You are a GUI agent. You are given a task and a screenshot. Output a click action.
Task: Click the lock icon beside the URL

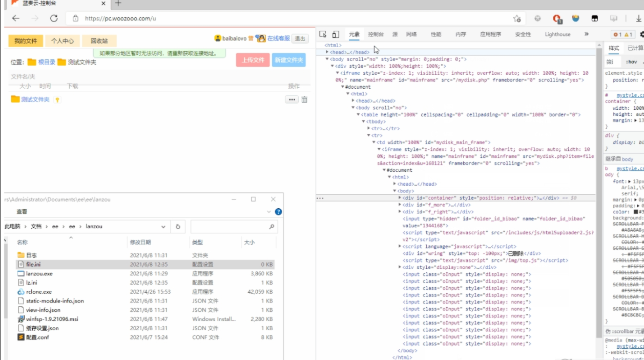pos(75,18)
